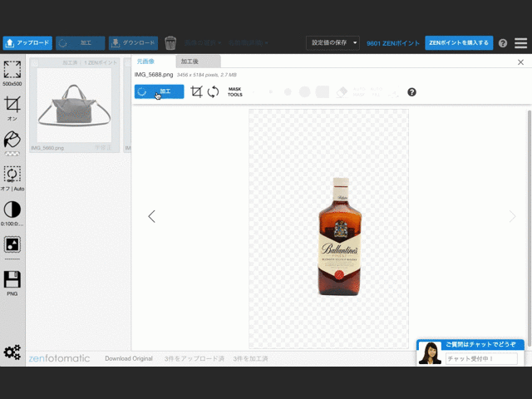Click the zenfotomatic logo
The width and height of the screenshot is (532, 399).
[59, 358]
